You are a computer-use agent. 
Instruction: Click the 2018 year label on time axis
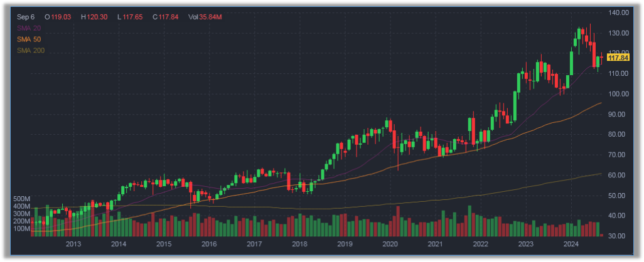[x=299, y=245]
